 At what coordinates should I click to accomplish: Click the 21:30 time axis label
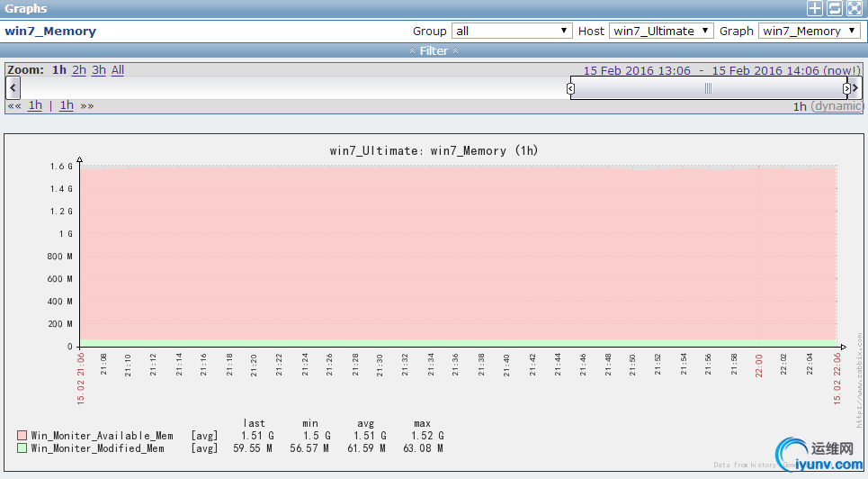coord(380,366)
